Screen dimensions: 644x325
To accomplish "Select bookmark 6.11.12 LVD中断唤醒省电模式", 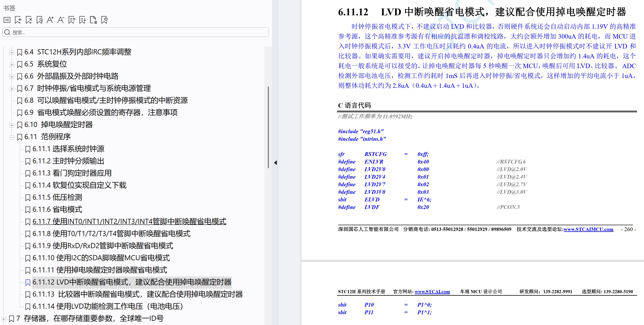I will [132, 282].
